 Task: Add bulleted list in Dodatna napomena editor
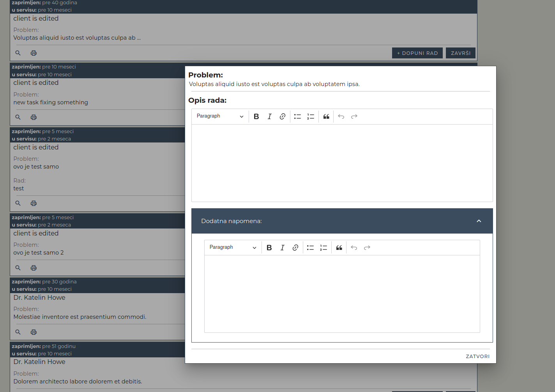[x=310, y=248]
